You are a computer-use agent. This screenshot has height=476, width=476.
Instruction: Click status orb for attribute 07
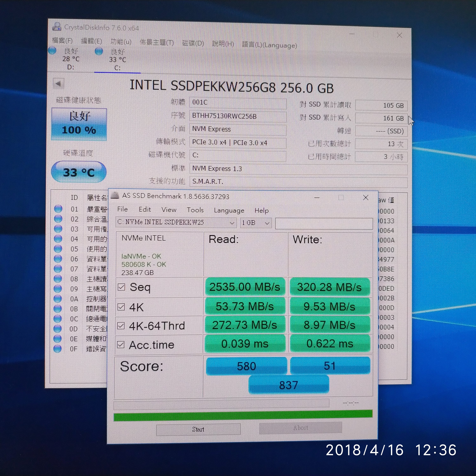(58, 269)
